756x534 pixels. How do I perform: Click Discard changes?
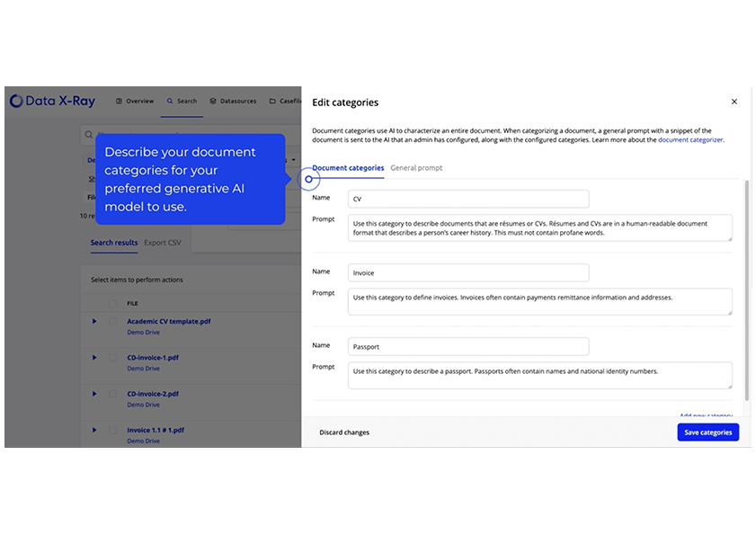click(x=344, y=432)
